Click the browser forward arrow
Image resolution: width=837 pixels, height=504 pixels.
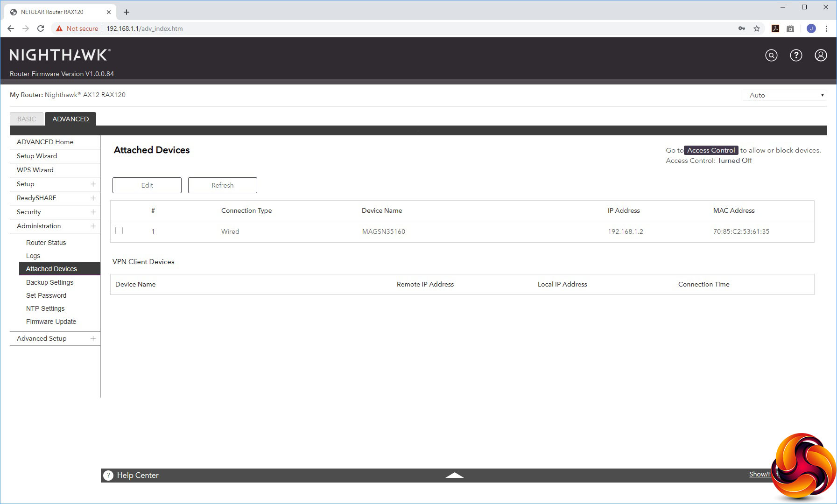click(x=26, y=28)
